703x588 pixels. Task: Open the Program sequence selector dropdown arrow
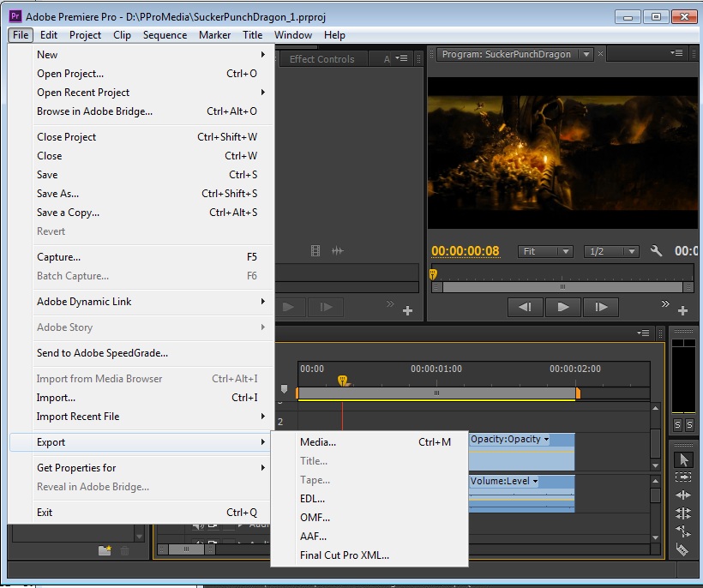[586, 54]
